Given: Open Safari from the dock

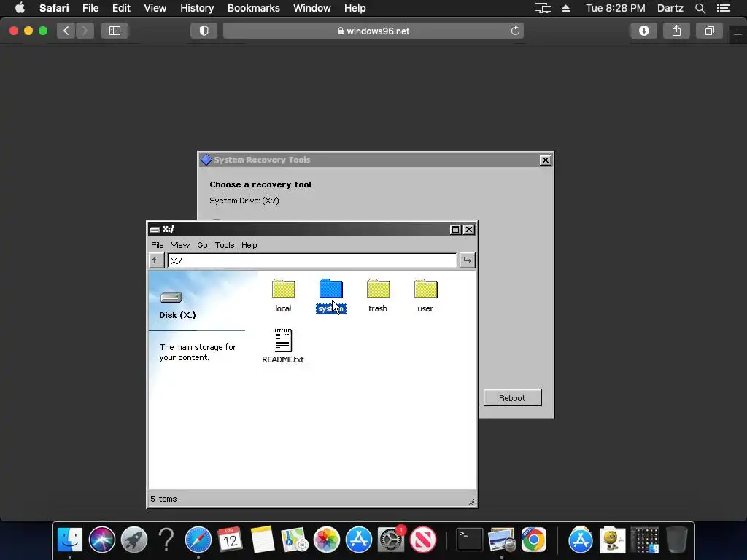Looking at the screenshot, I should click(198, 540).
